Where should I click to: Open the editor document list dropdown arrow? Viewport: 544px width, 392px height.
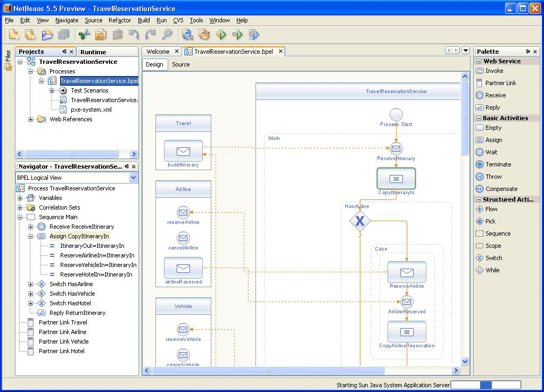(x=466, y=51)
